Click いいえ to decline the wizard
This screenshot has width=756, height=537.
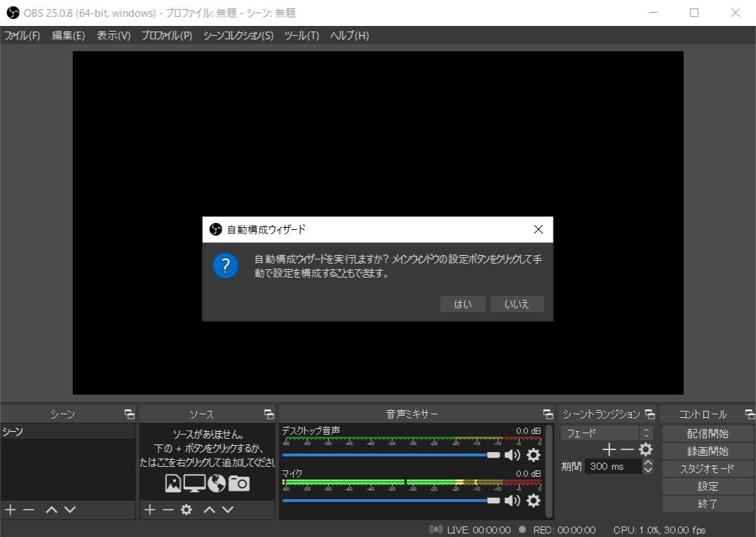517,304
